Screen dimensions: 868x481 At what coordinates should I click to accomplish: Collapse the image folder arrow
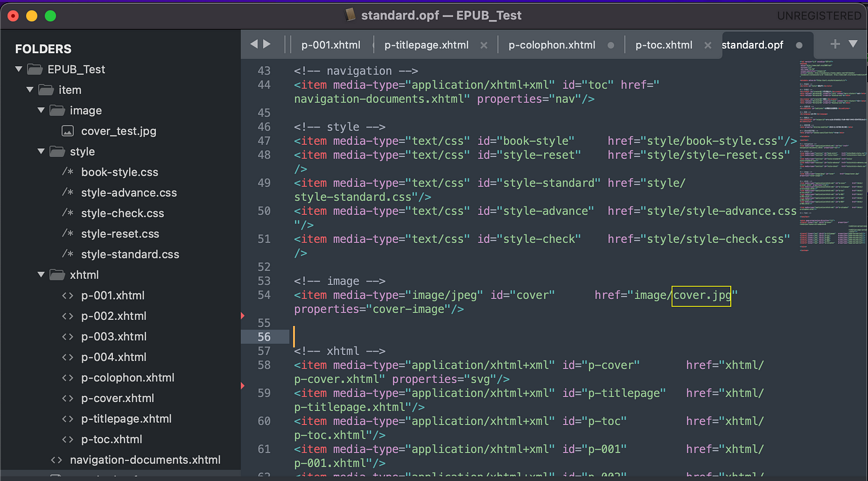click(41, 111)
